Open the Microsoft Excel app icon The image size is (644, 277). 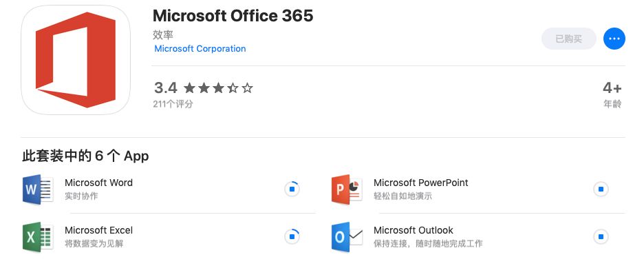coord(38,237)
